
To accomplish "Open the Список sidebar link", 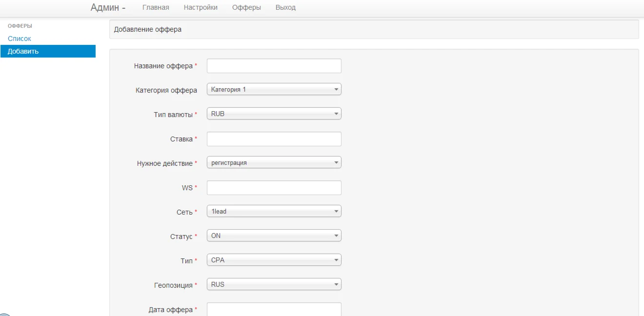I will [20, 39].
